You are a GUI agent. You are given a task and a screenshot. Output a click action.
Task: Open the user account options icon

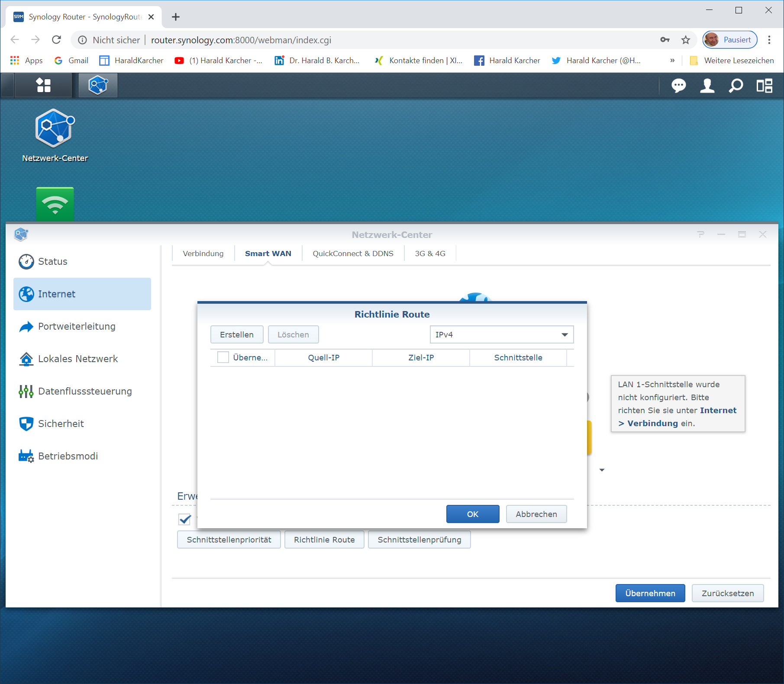pos(707,86)
